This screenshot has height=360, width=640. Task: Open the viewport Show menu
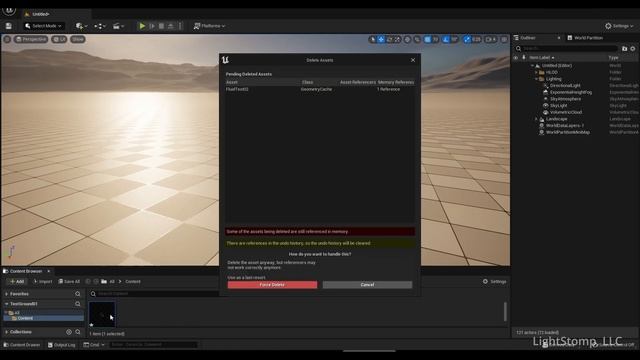(78, 39)
